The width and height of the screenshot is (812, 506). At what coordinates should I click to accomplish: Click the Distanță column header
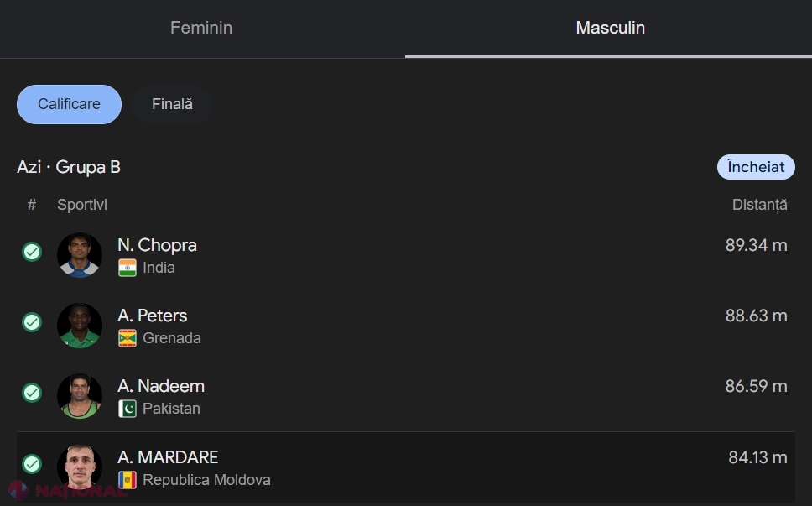click(759, 205)
